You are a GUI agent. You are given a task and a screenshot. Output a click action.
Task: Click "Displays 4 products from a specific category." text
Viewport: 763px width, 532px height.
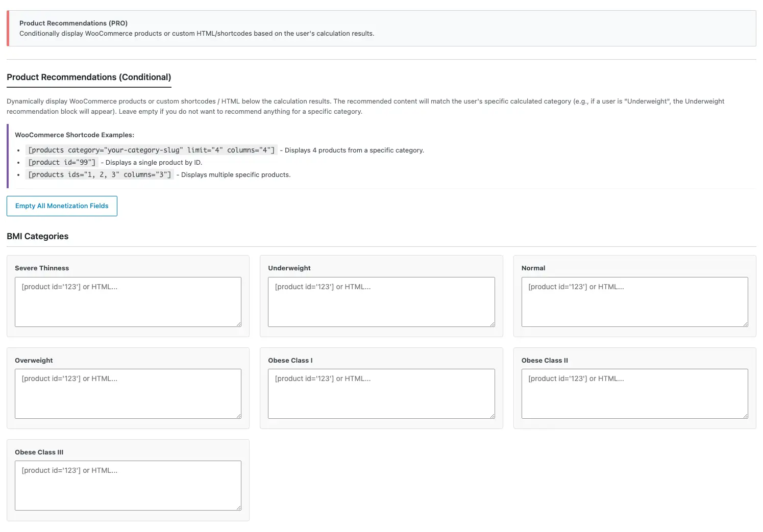354,150
